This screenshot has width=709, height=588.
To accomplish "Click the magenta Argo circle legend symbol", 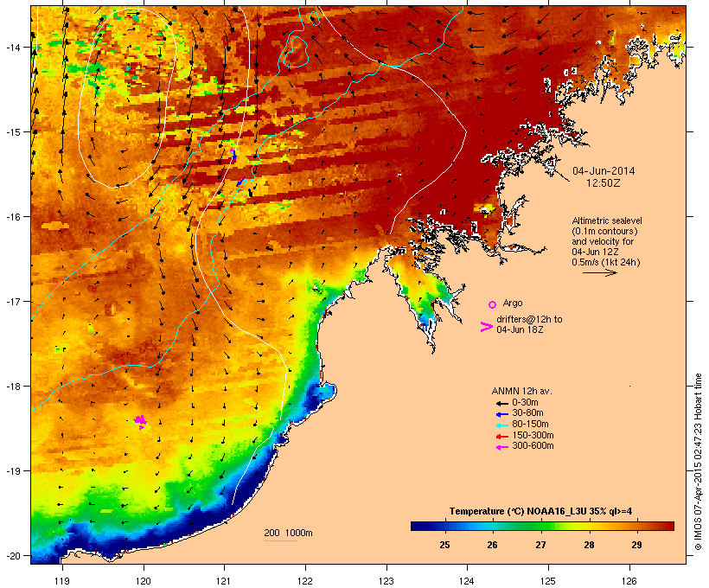I will (x=492, y=304).
